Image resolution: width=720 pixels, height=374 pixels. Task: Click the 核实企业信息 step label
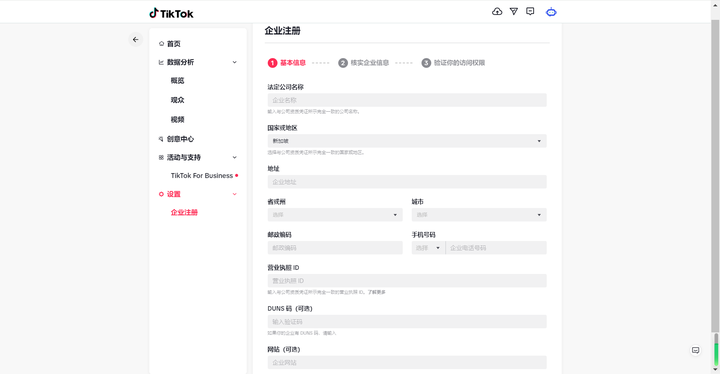click(370, 63)
